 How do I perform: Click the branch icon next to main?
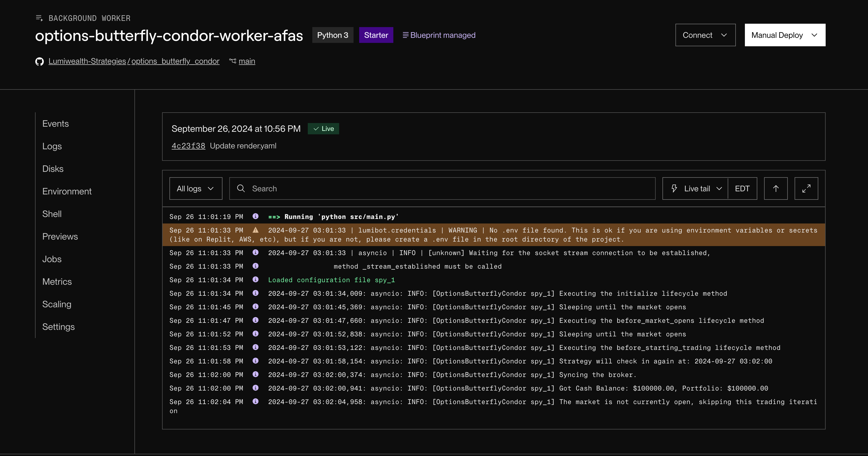tap(232, 61)
